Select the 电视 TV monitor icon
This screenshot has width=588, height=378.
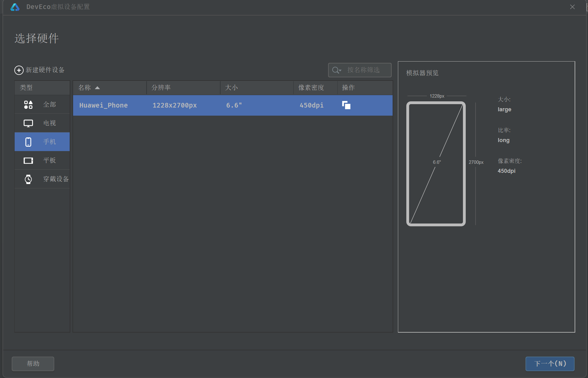pos(28,123)
